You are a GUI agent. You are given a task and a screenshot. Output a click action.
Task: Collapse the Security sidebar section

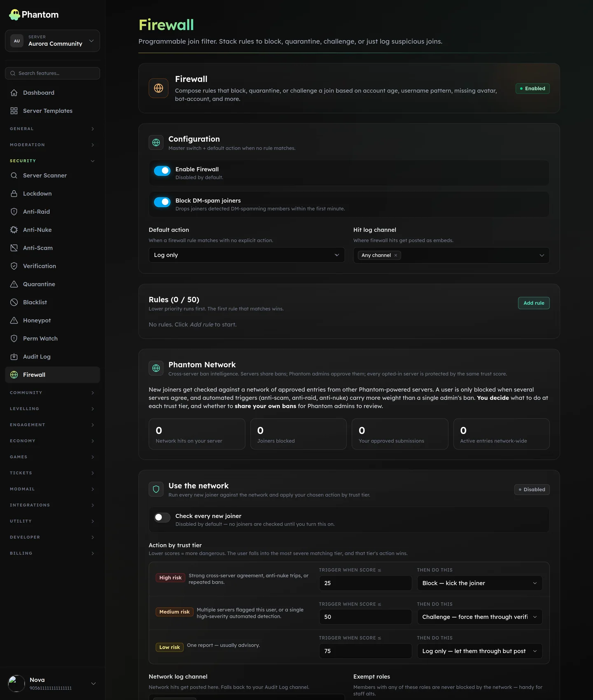tap(52, 161)
